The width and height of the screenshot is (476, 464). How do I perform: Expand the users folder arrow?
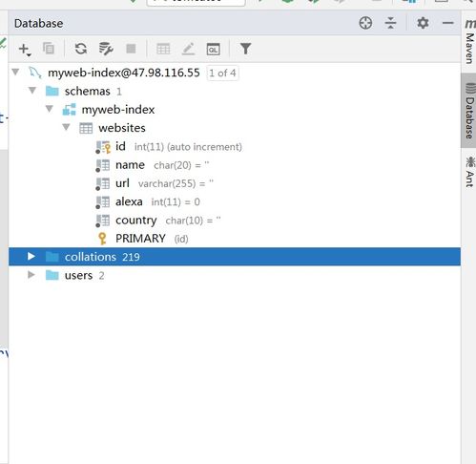coord(31,275)
